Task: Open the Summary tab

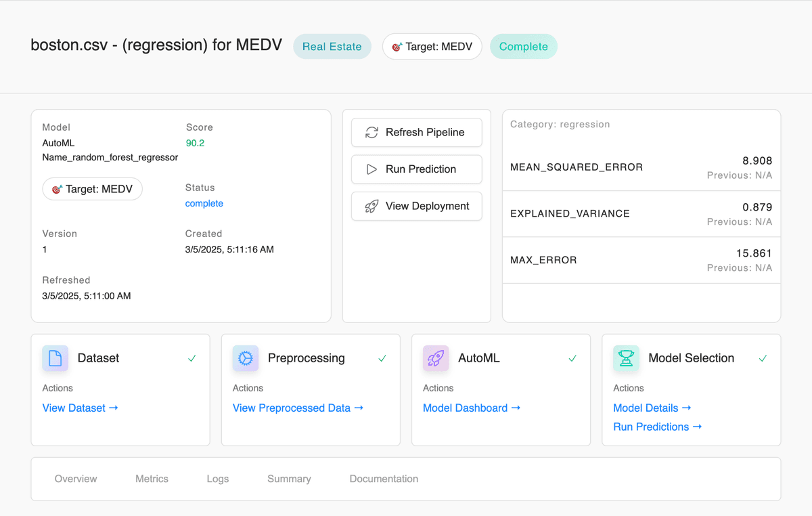Action: coord(289,479)
